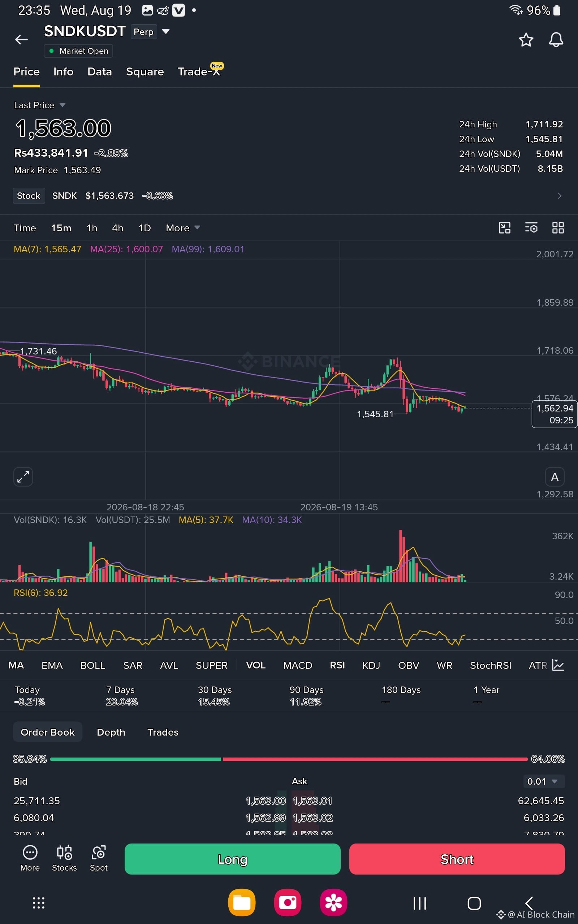Viewport: 578px width, 924px height.
Task: Toggle auto scale A button on chart
Action: point(554,477)
